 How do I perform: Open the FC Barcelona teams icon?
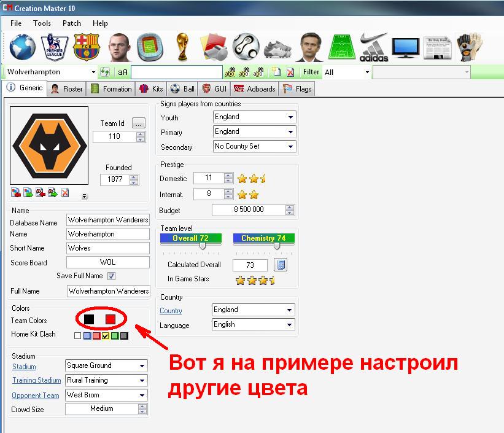click(87, 47)
